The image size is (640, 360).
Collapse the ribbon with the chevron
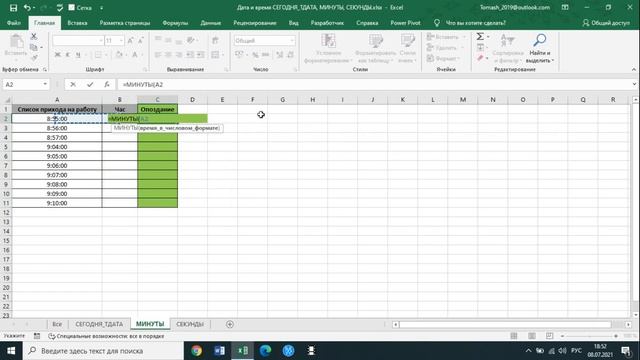tap(633, 69)
